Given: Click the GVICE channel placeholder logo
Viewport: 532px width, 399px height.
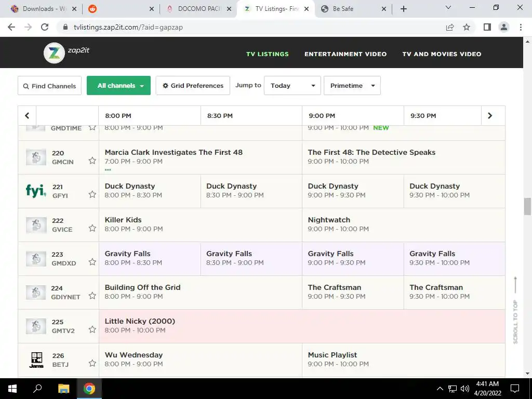Looking at the screenshot, I should 36,224.
